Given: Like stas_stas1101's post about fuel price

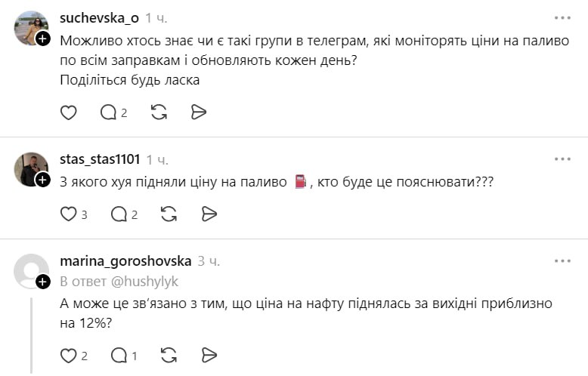Looking at the screenshot, I should click(x=69, y=214).
